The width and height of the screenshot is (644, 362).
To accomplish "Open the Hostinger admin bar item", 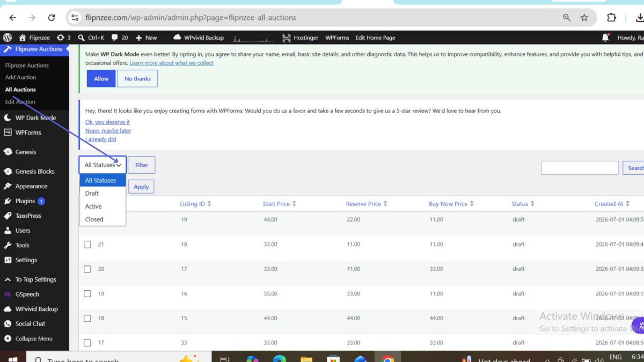I will coord(300,38).
